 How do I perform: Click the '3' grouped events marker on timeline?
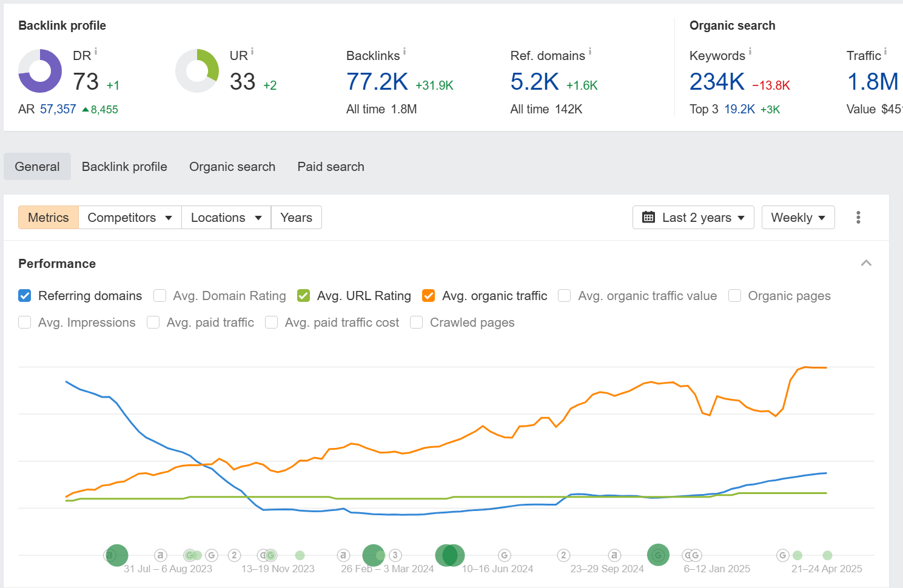click(x=395, y=555)
